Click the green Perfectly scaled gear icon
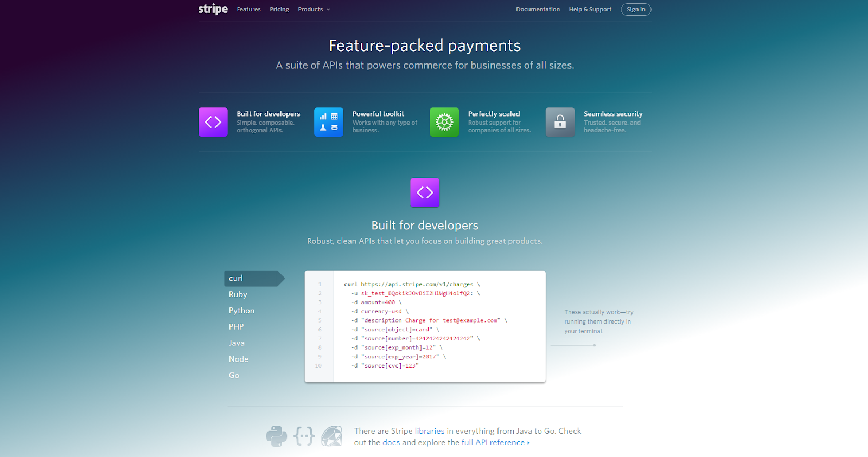 point(444,122)
